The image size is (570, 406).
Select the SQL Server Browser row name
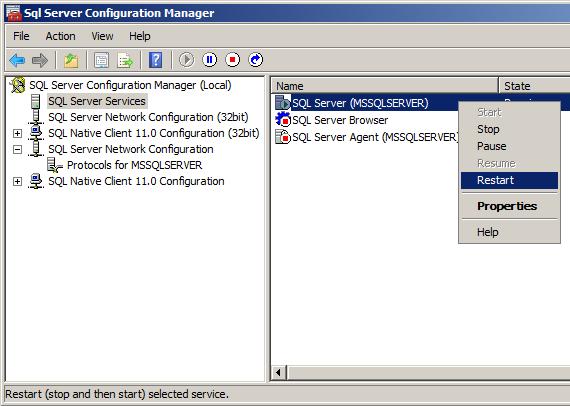[340, 120]
